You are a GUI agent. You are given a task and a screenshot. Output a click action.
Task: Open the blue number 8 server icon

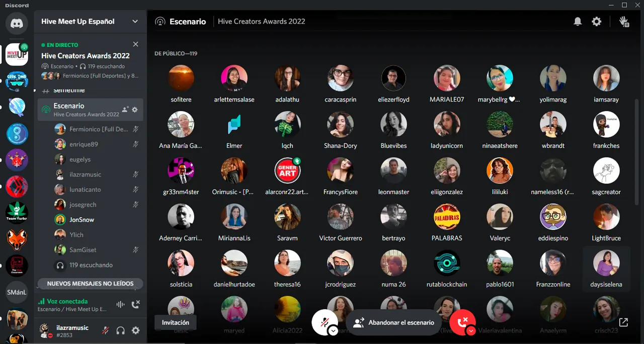pyautogui.click(x=17, y=133)
